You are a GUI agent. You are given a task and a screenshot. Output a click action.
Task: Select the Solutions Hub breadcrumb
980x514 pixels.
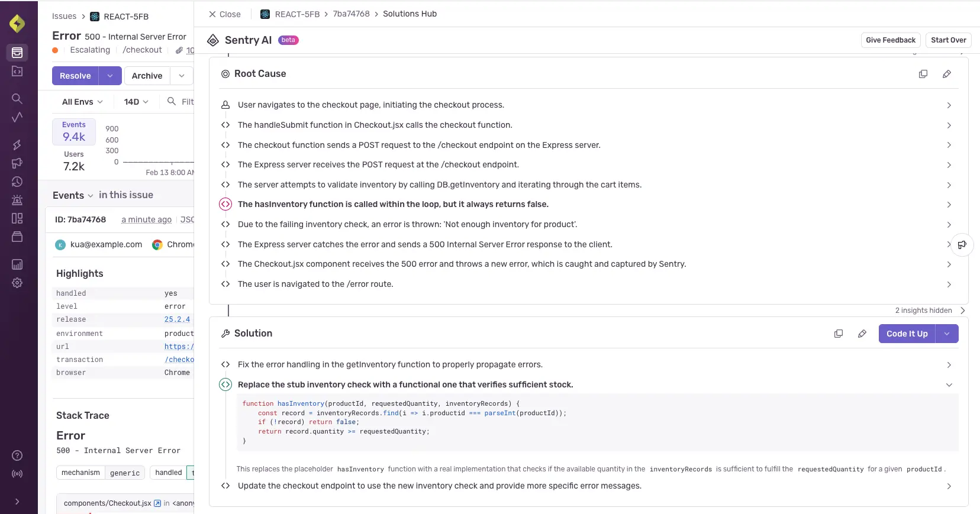tap(410, 14)
